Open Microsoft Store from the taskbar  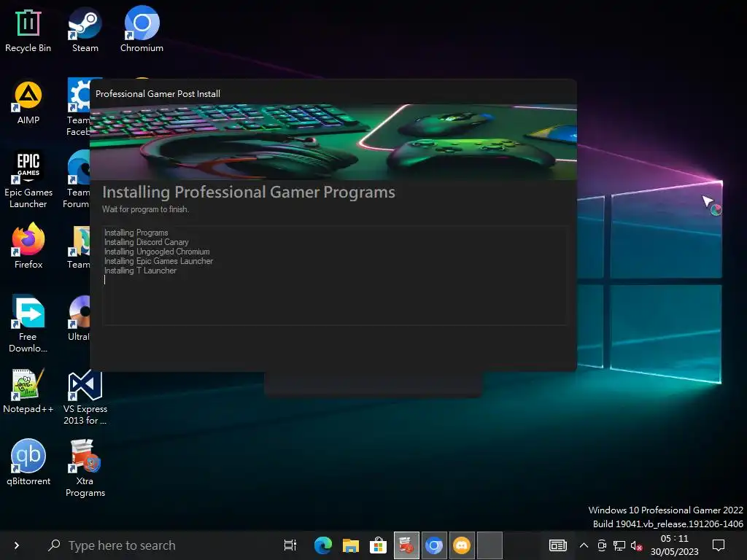tap(379, 545)
